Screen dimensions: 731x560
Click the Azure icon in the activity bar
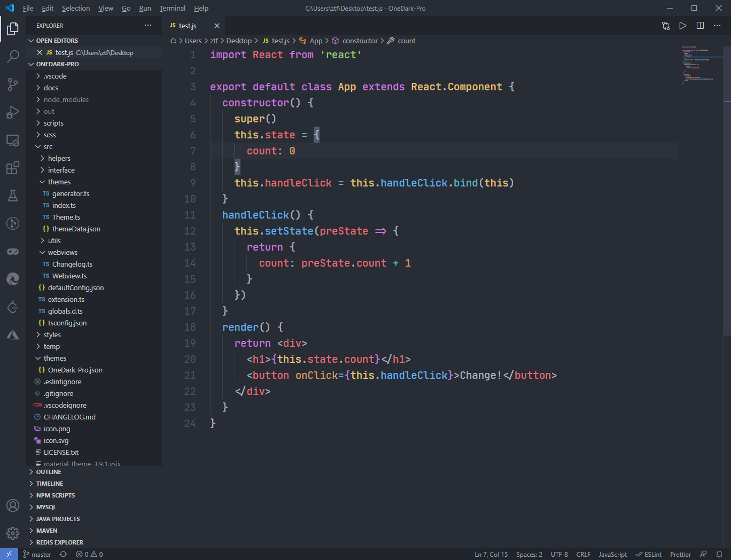(x=13, y=335)
